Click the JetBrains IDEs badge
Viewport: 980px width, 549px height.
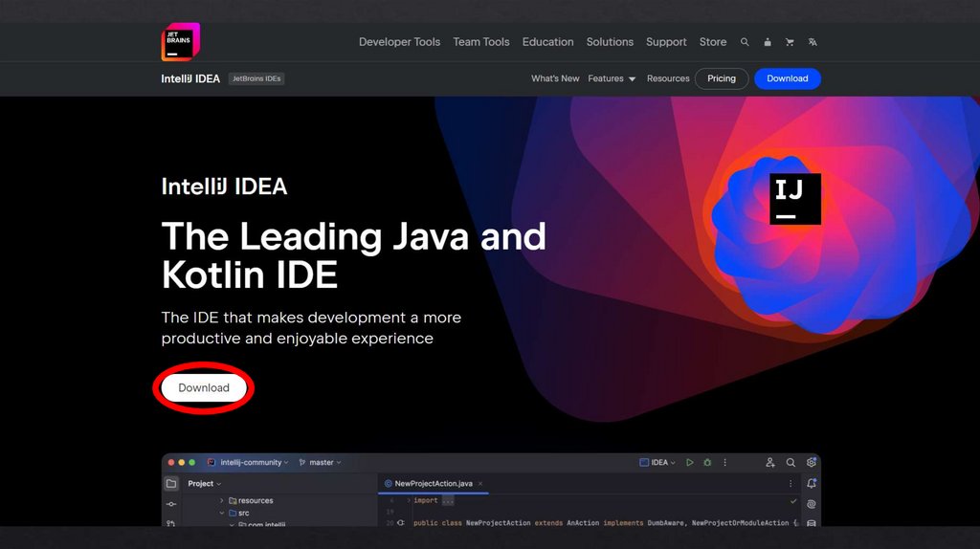(x=256, y=78)
